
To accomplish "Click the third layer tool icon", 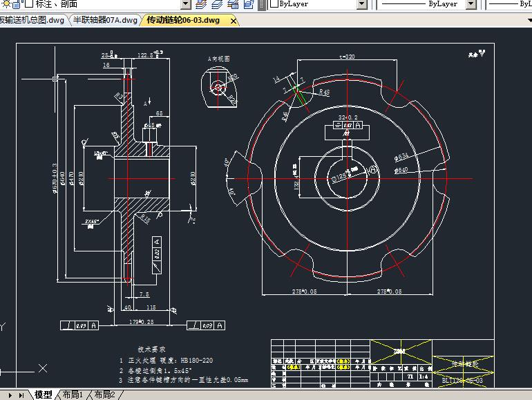I will coord(233,4).
